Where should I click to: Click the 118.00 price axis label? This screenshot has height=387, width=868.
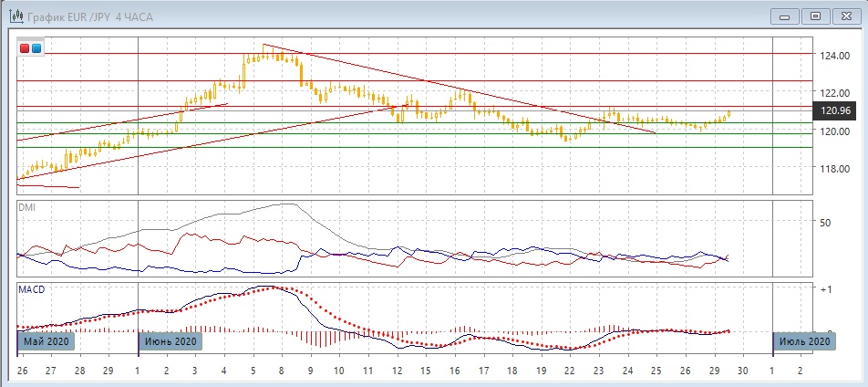(x=834, y=169)
